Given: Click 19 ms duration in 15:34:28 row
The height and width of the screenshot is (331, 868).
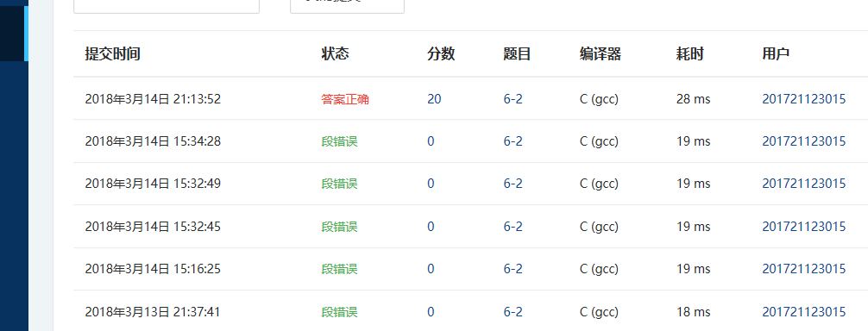Looking at the screenshot, I should coord(693,141).
